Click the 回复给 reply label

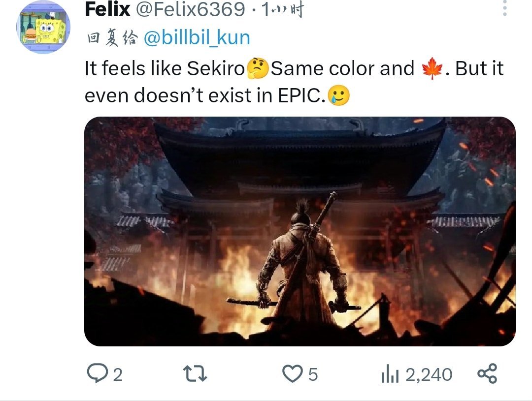coord(112,38)
